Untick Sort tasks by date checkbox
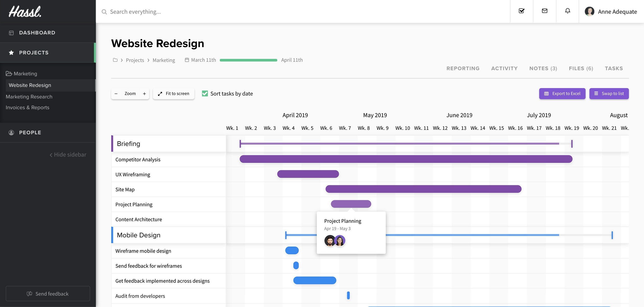Image resolution: width=644 pixels, height=307 pixels. click(x=205, y=93)
